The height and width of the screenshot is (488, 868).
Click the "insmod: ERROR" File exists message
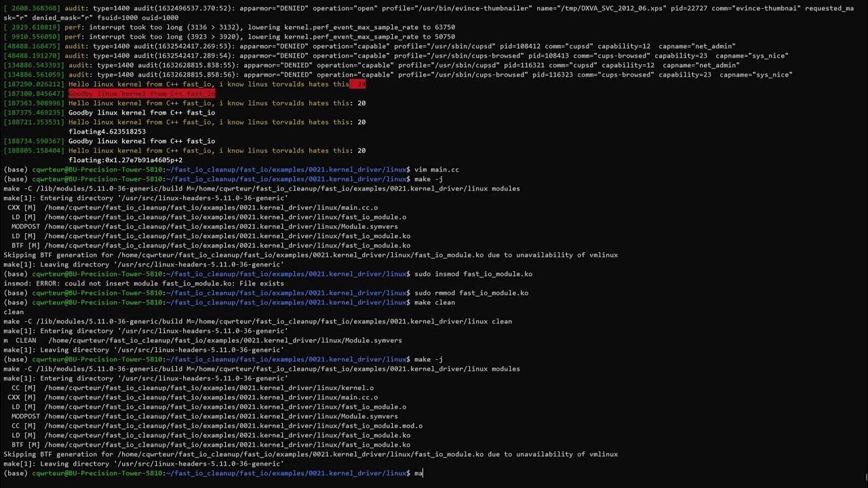(x=144, y=283)
